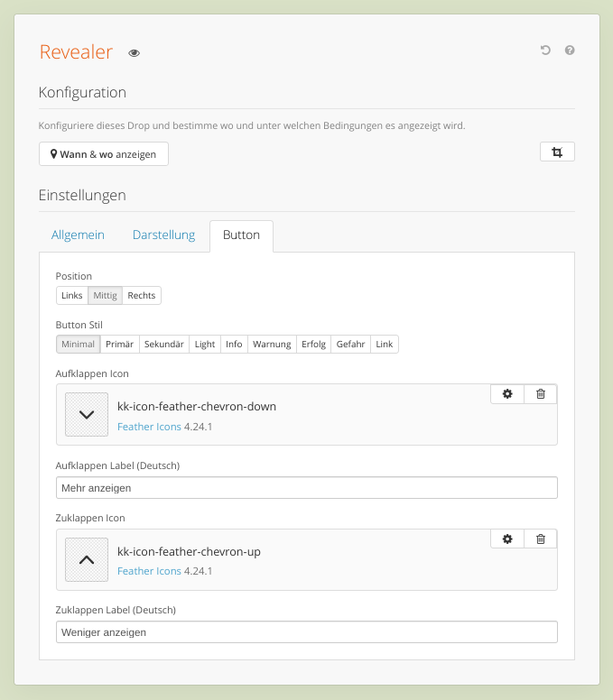
Task: Click the crop icon button
Action: [x=557, y=152]
